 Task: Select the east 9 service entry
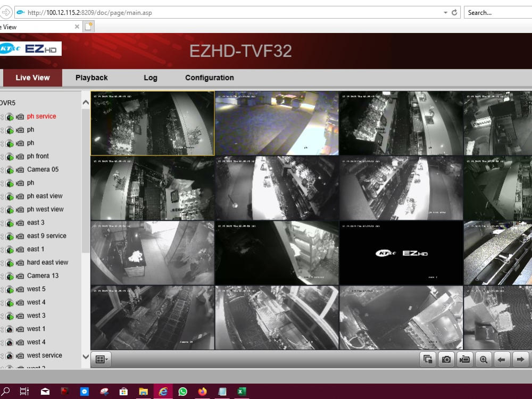coord(46,236)
